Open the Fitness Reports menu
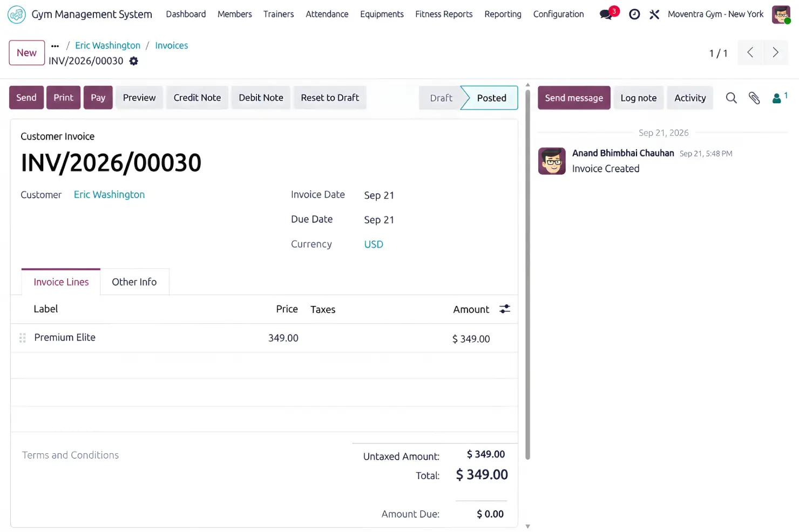Image resolution: width=799 pixels, height=532 pixels. (444, 14)
